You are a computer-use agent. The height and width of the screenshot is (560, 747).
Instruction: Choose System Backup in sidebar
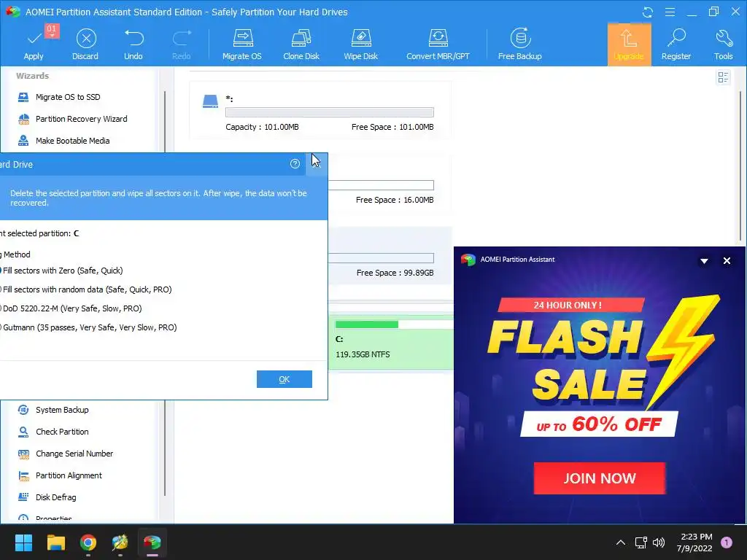pos(62,410)
